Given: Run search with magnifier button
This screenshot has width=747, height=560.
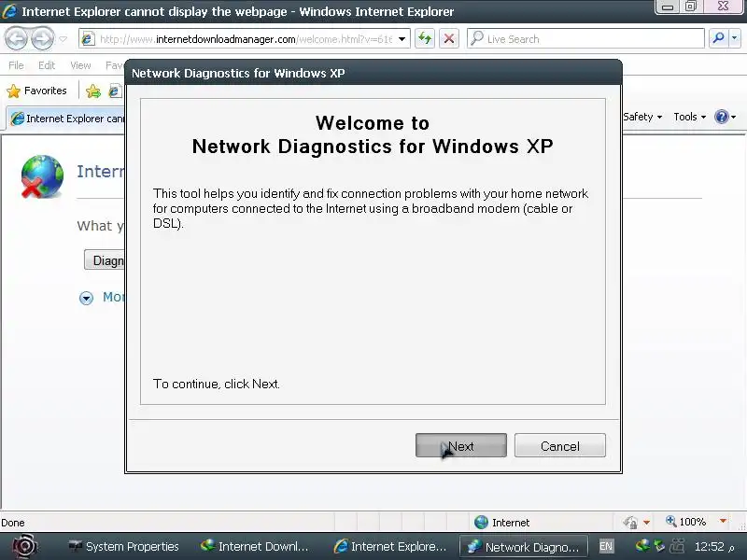Looking at the screenshot, I should point(718,38).
